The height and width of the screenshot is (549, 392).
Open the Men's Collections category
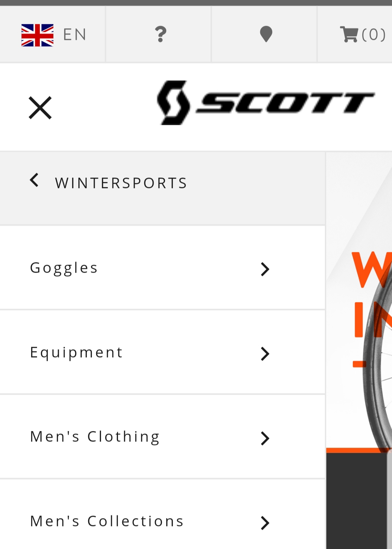click(x=162, y=515)
